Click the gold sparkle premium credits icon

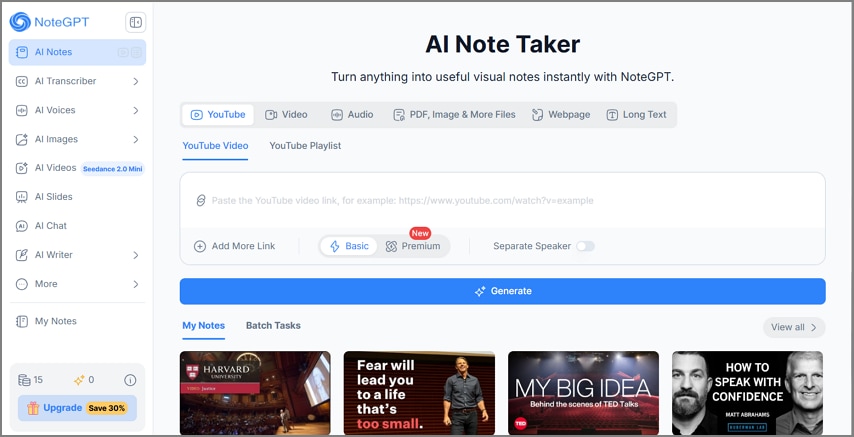click(x=79, y=380)
